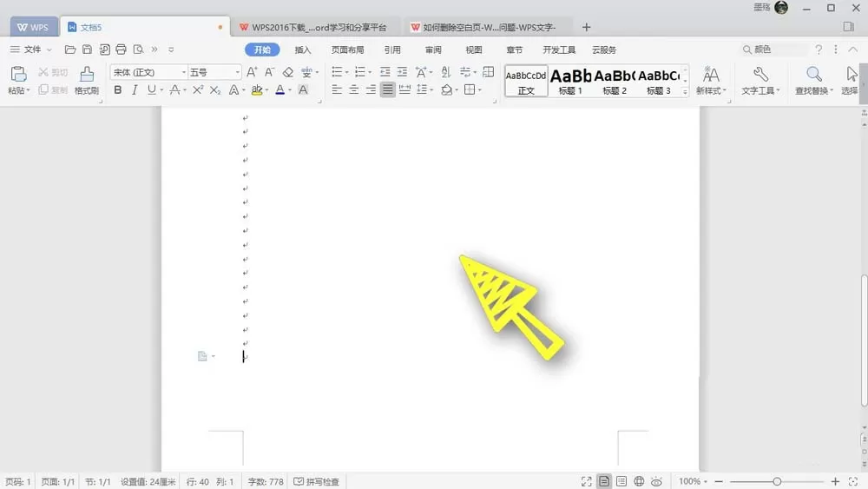Screen dimensions: 868x489
Task: Toggle justify paragraph alignment
Action: coord(387,89)
